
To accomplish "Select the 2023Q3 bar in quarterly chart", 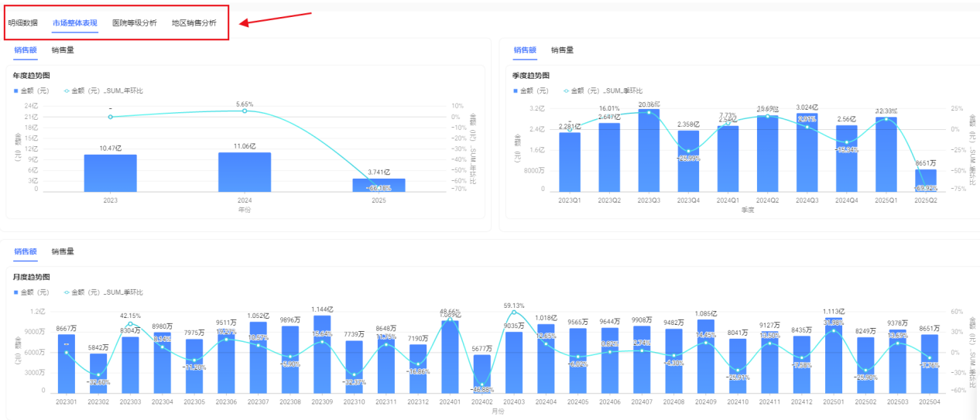I will coord(649,151).
